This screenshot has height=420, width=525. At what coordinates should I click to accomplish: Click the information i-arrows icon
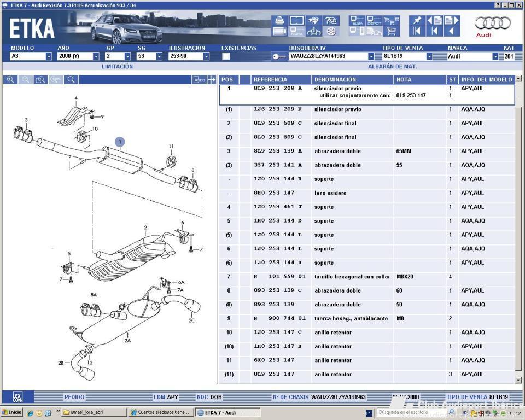(x=314, y=32)
